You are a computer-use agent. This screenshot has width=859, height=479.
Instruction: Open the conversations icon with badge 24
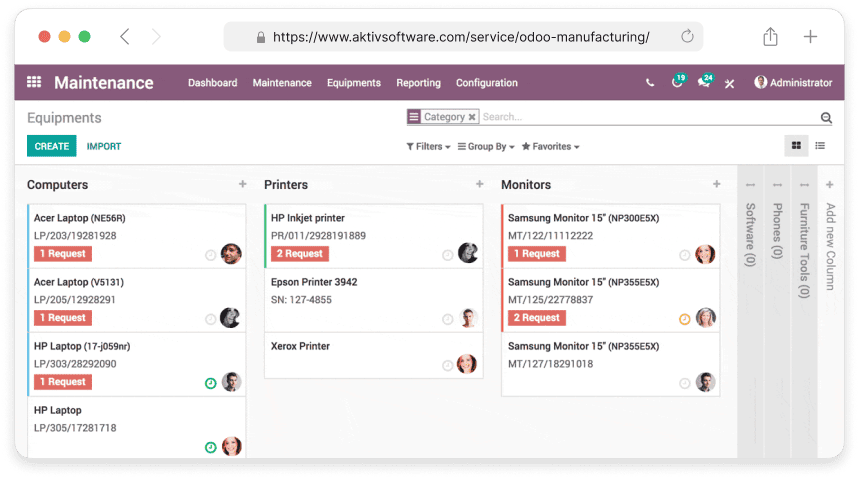(704, 83)
